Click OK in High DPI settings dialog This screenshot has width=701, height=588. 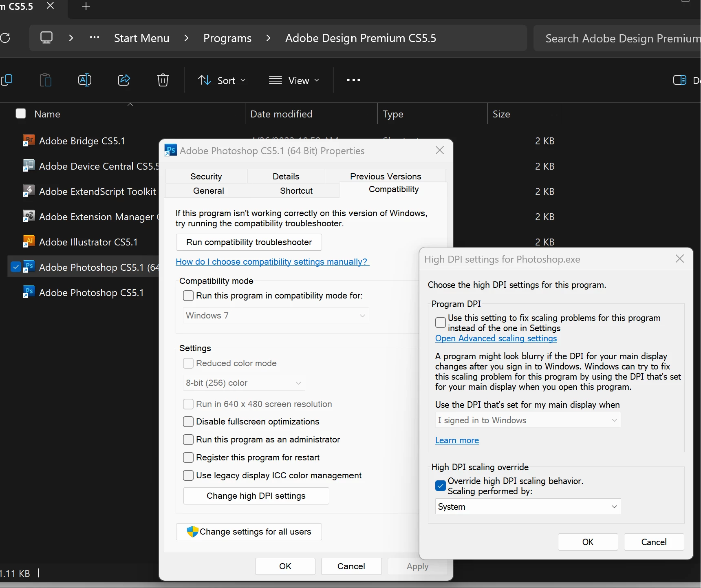(588, 542)
